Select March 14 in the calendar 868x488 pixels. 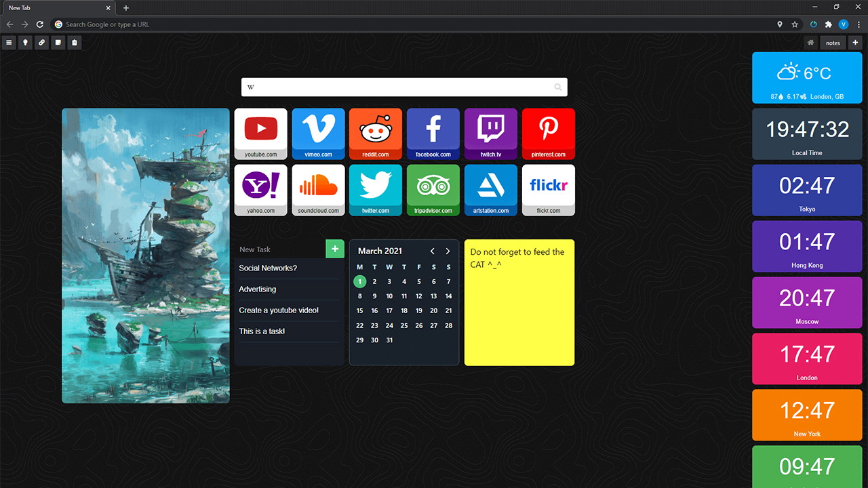448,296
